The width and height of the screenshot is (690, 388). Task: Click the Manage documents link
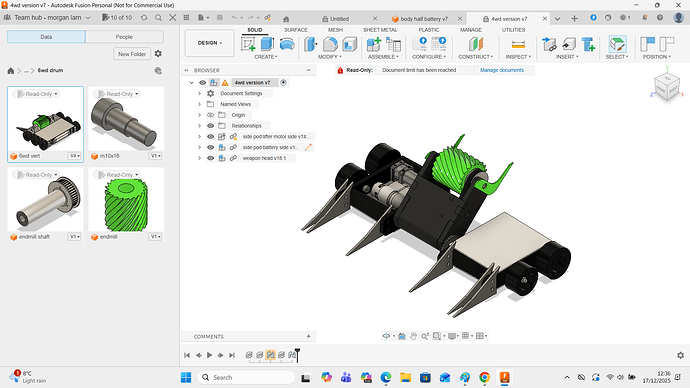tap(502, 70)
